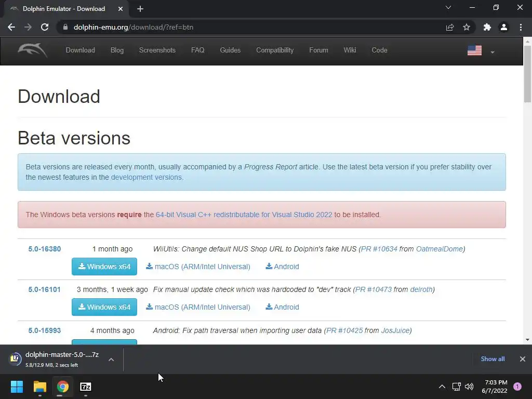
Task: Open the Code nav item
Action: click(379, 50)
